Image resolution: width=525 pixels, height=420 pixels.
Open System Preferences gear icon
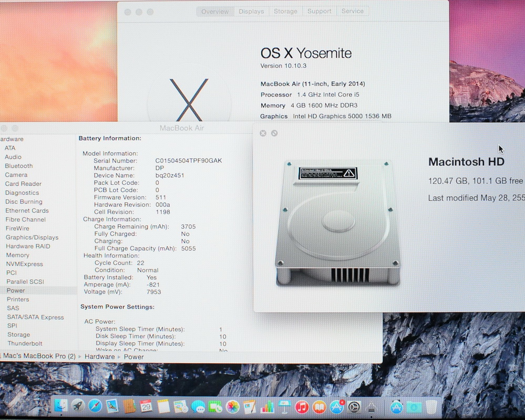point(354,407)
